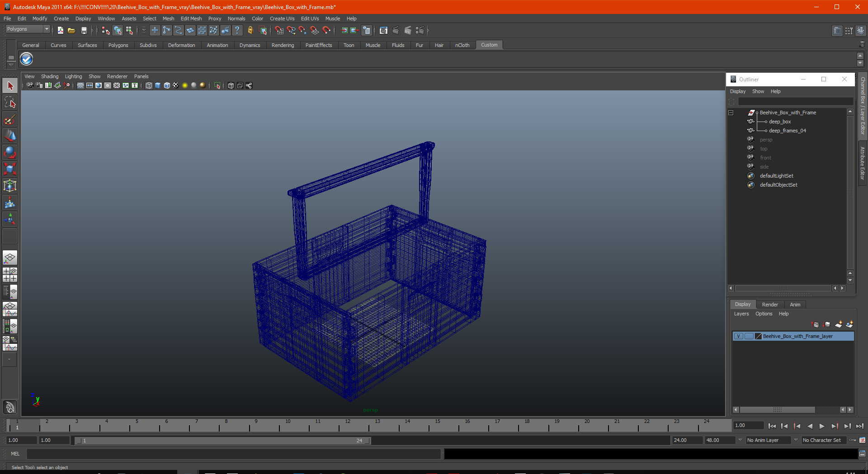Select the Universal Manipulator tool
The height and width of the screenshot is (474, 868).
[10, 186]
